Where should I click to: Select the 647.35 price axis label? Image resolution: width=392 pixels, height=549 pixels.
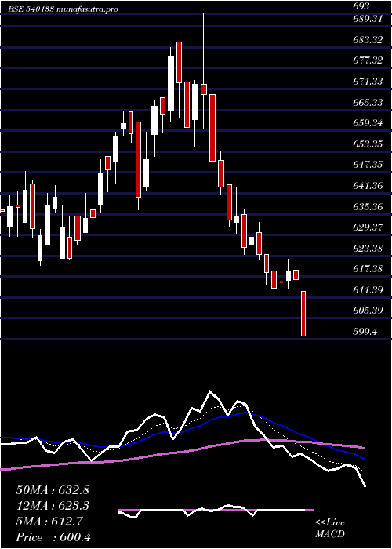pos(368,165)
